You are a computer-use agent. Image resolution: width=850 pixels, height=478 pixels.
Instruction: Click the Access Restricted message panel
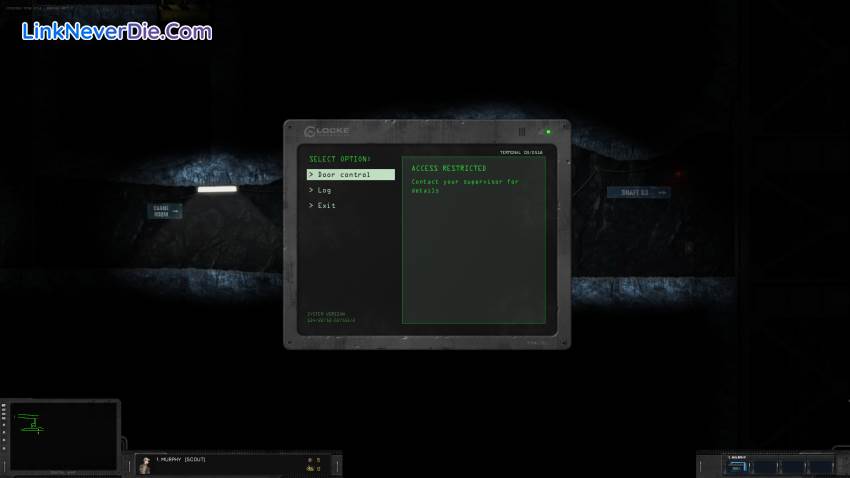point(473,240)
